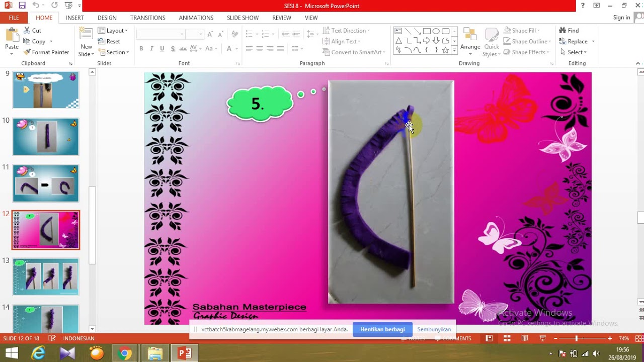Align paragraph text to the right

point(270,49)
